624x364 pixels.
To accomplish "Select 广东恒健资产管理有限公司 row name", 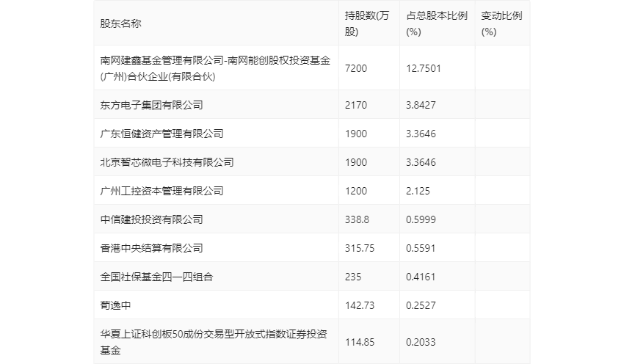I will point(162,134).
